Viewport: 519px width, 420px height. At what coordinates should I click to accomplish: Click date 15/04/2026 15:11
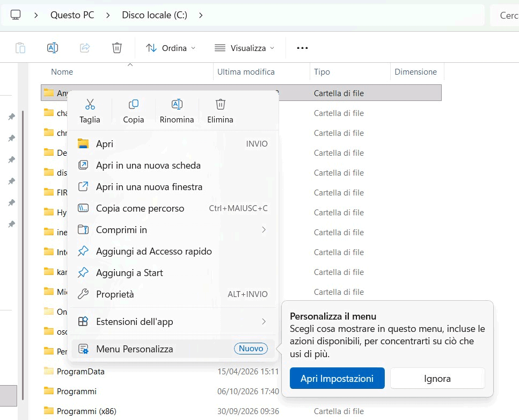248,371
